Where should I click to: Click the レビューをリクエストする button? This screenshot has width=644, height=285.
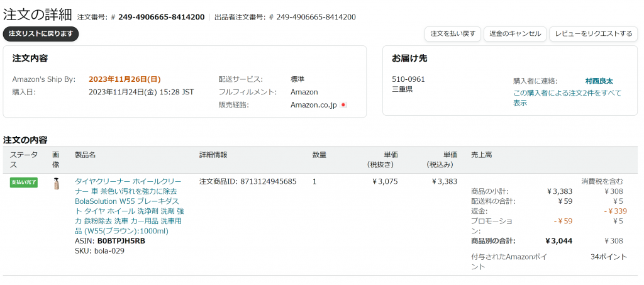(x=594, y=34)
